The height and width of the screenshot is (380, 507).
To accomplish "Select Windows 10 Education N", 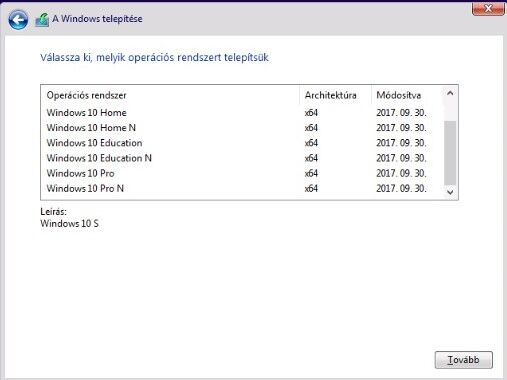I will (x=243, y=158).
